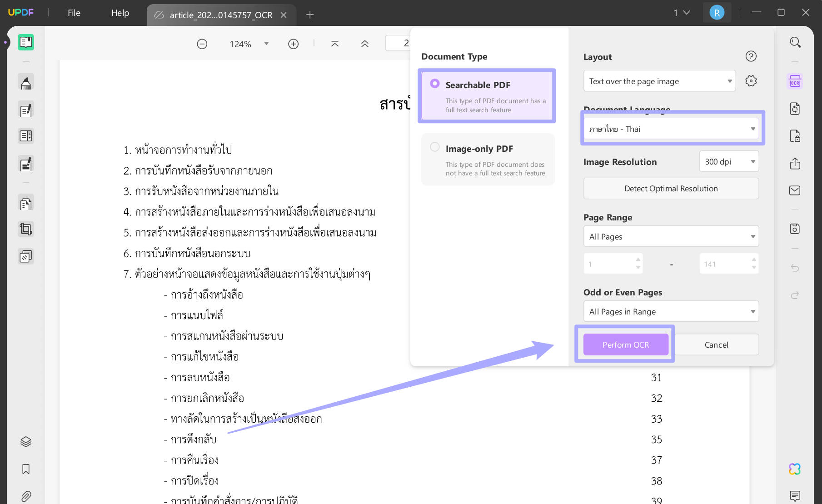Open the Search panel
The width and height of the screenshot is (822, 504).
(795, 42)
